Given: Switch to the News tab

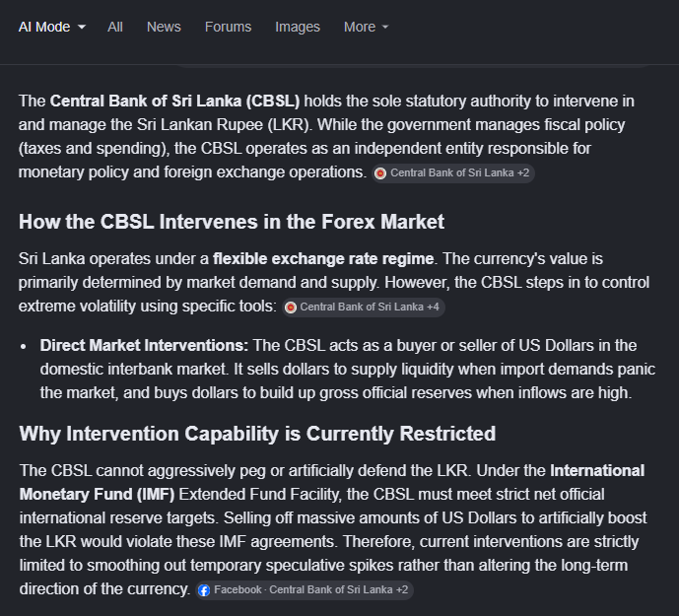Looking at the screenshot, I should (x=164, y=27).
